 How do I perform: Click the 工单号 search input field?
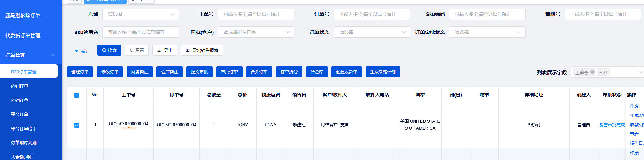[256, 14]
